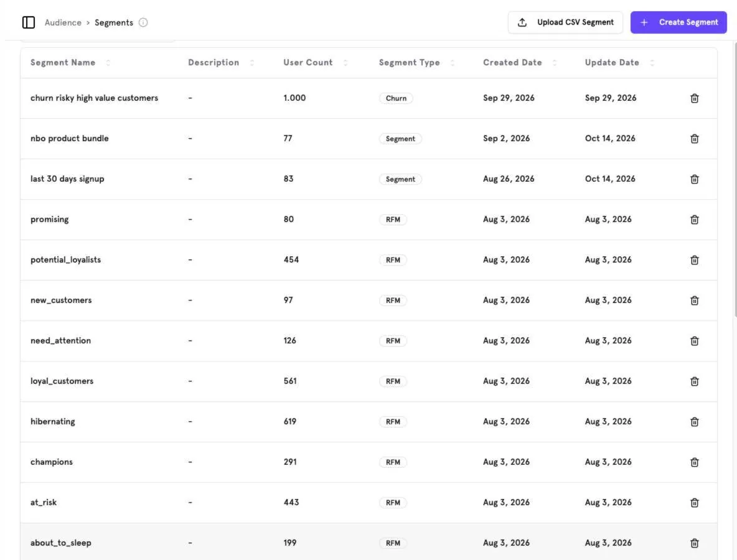The image size is (737, 560).
Task: Select the Segments breadcrumb
Action: tap(114, 22)
